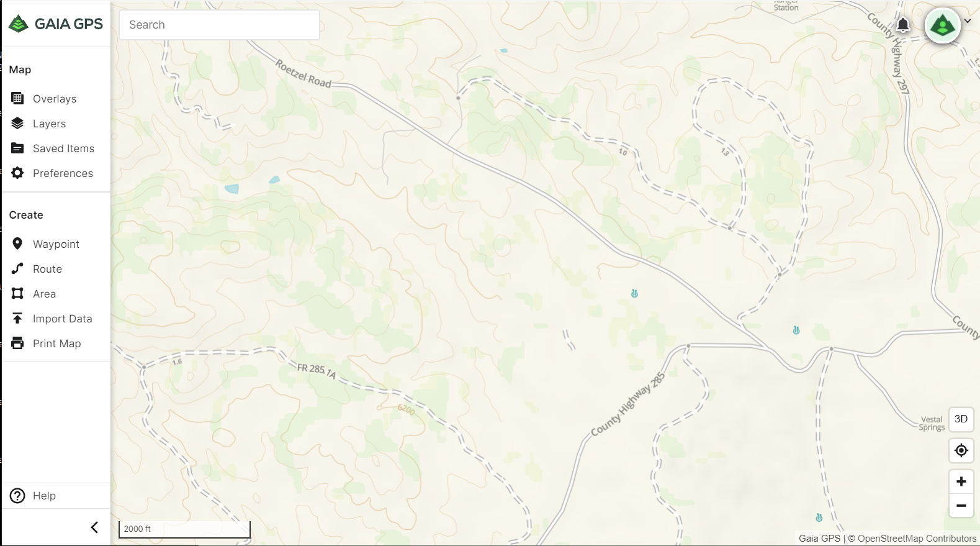Start creating a Route
Viewport: 980px width, 546px height.
pos(17,268)
